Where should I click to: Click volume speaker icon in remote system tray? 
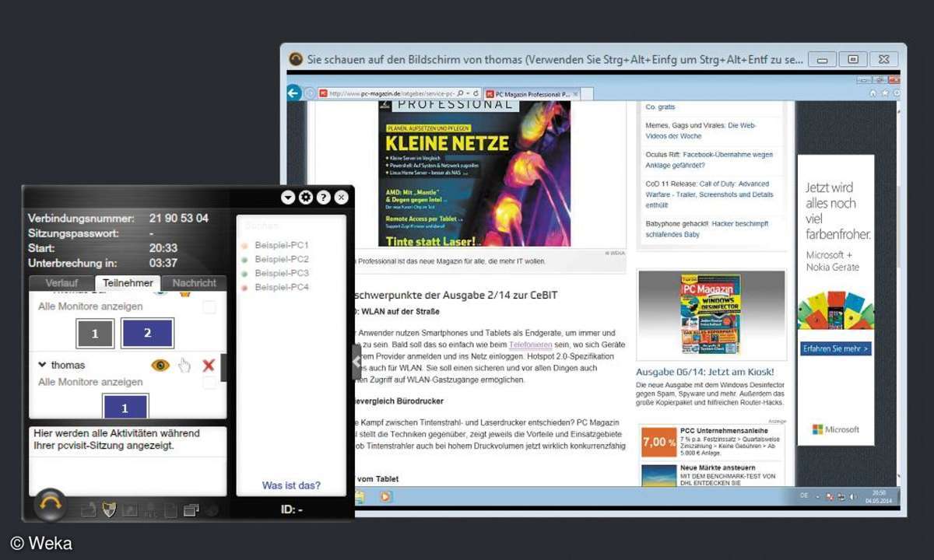click(x=853, y=496)
